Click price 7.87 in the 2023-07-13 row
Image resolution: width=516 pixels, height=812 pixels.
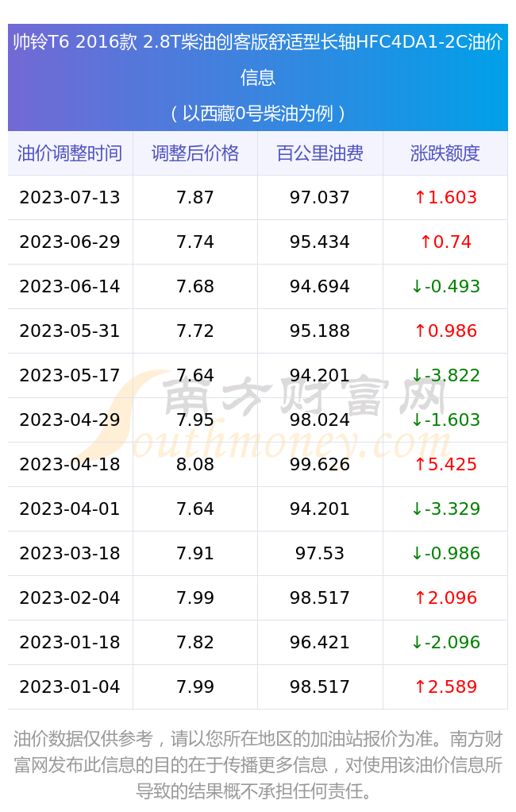click(x=195, y=197)
